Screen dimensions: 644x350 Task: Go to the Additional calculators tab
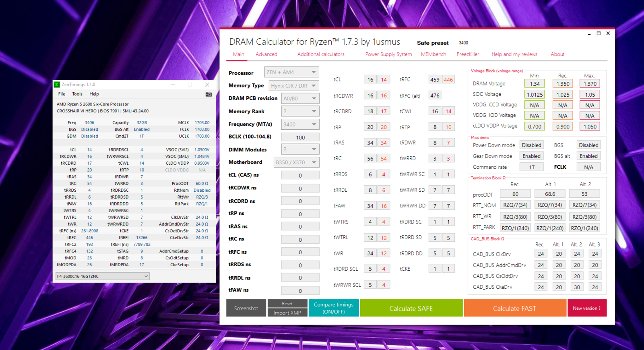coord(321,54)
